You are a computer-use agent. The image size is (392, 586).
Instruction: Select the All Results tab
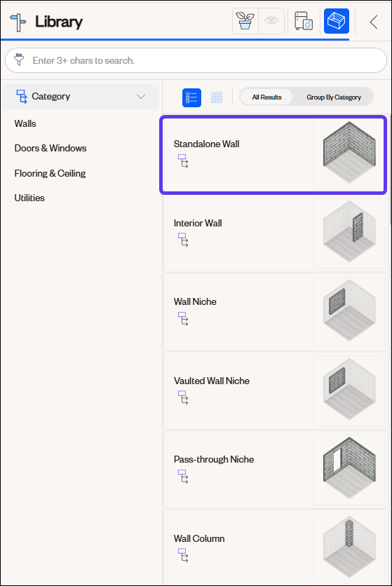266,97
